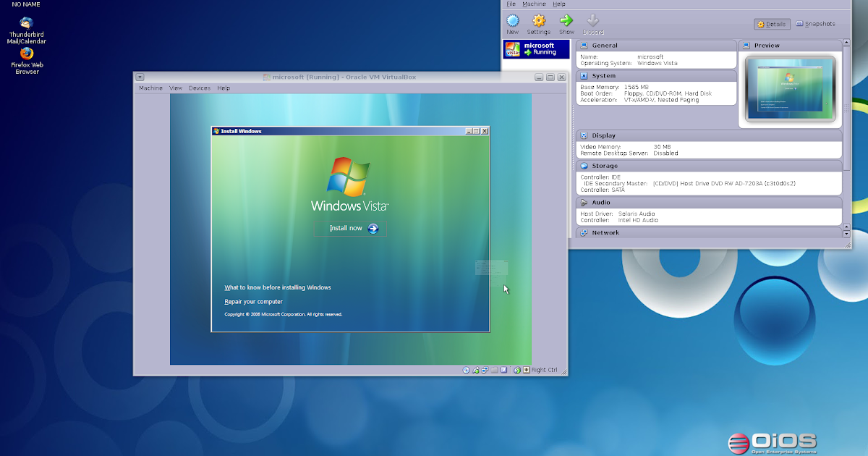Switch to the Snapshots view
This screenshot has width=868, height=456.
tap(816, 24)
